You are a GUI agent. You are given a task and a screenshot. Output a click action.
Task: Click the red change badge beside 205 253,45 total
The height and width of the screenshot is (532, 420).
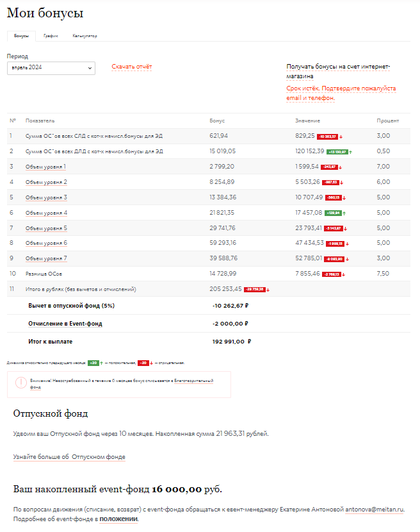point(255,290)
